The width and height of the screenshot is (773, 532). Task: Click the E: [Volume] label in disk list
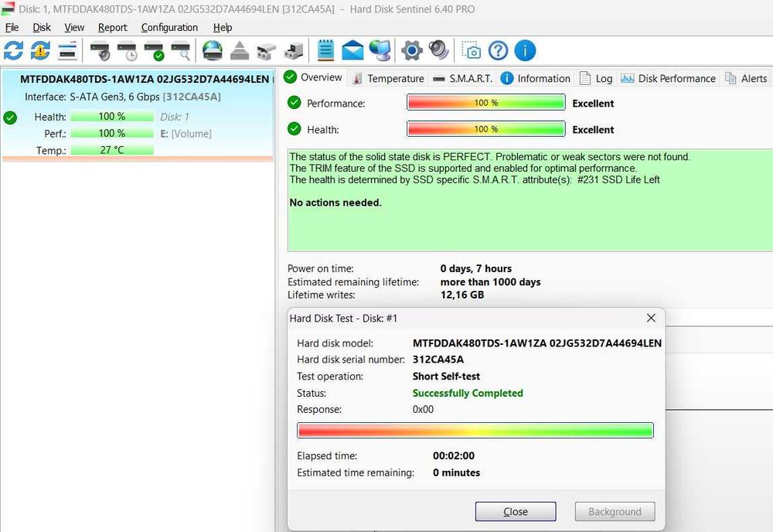click(186, 134)
